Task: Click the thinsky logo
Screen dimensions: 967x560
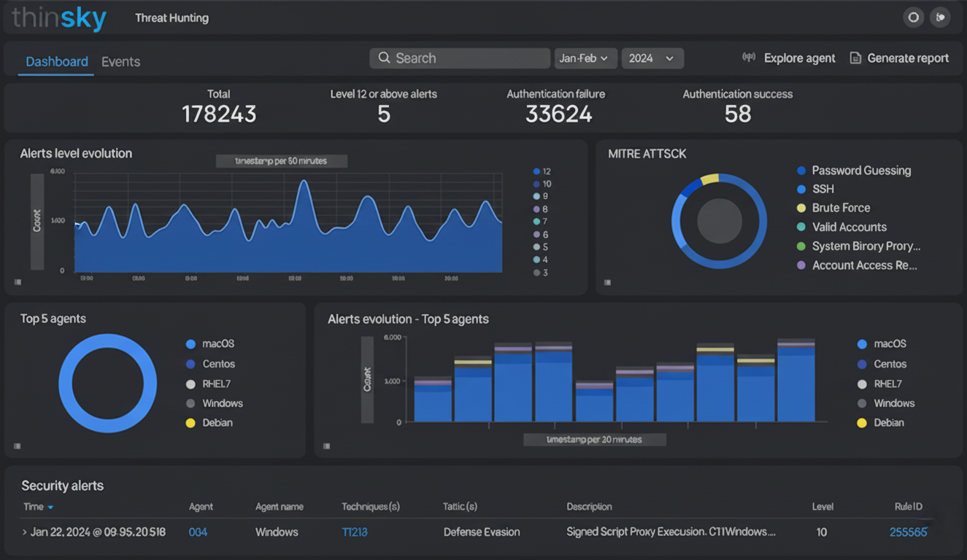Action: [x=59, y=17]
